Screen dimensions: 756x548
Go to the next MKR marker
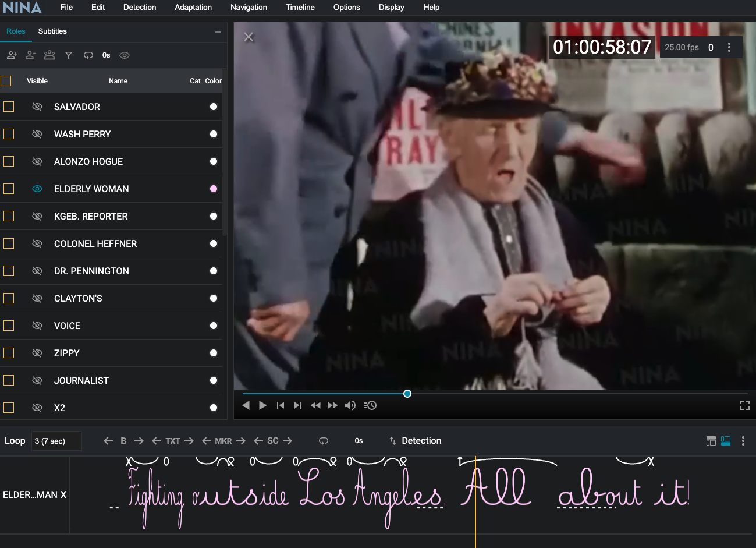click(241, 441)
